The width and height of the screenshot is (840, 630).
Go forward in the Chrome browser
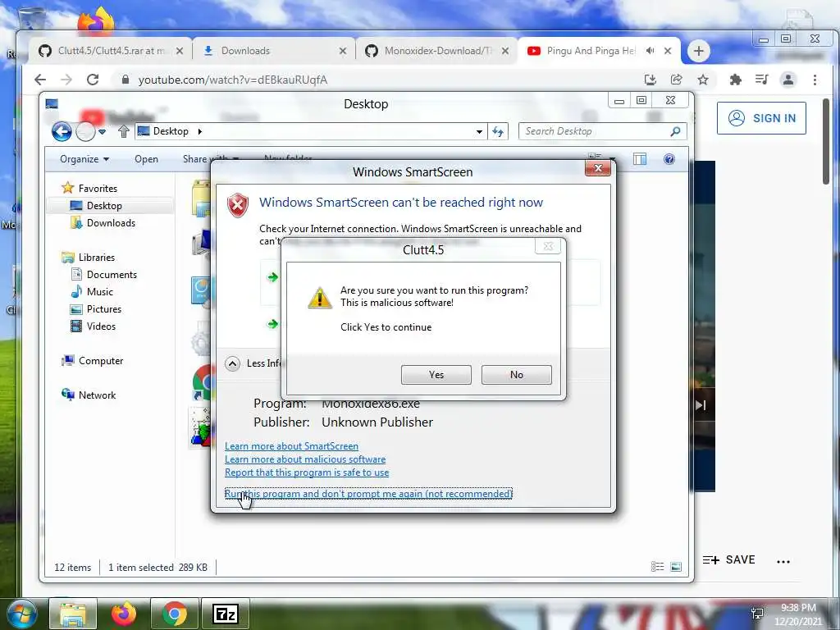(66, 80)
